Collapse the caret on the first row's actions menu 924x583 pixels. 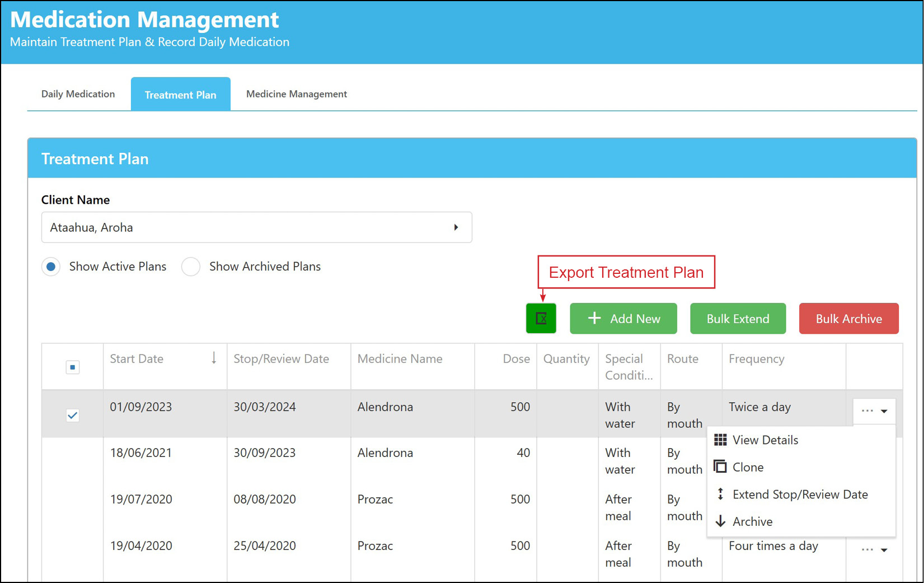click(x=884, y=411)
